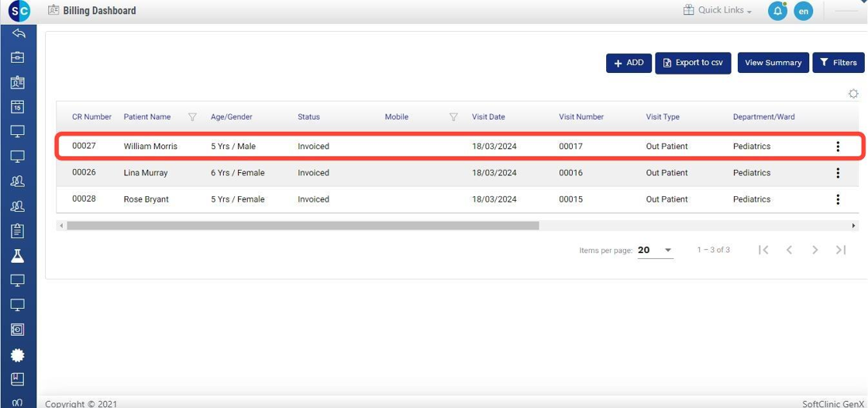This screenshot has width=868, height=408.
Task: Click the horizontal table scrollbar
Action: pos(302,226)
